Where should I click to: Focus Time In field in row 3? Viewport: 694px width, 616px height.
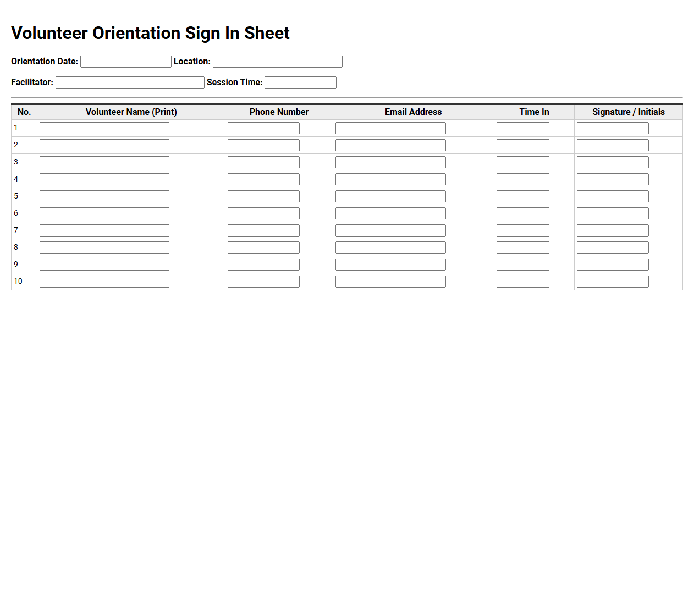coord(523,162)
